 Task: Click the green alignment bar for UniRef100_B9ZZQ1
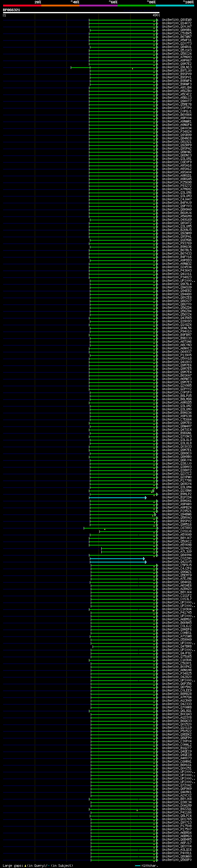(x=124, y=809)
